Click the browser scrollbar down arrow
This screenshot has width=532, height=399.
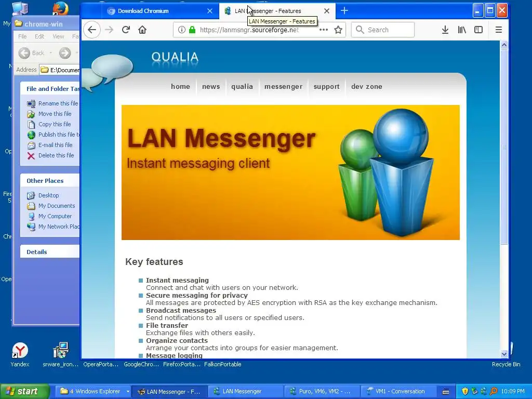(x=504, y=354)
